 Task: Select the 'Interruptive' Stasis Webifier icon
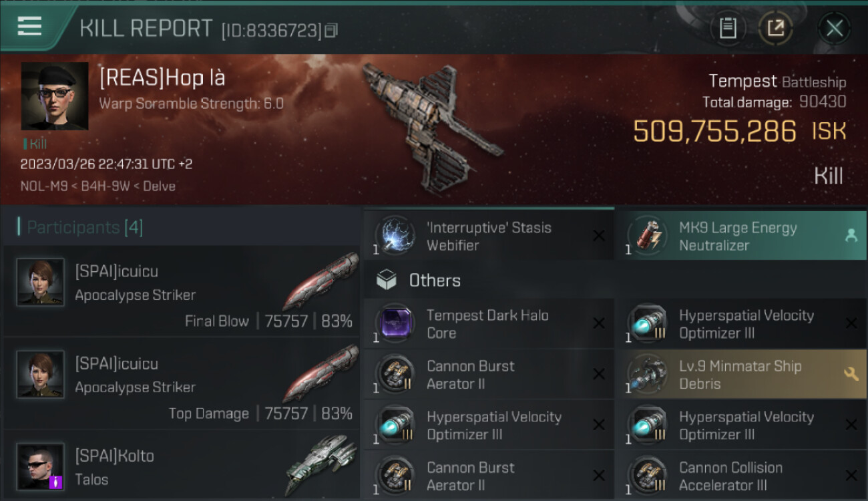(x=395, y=235)
